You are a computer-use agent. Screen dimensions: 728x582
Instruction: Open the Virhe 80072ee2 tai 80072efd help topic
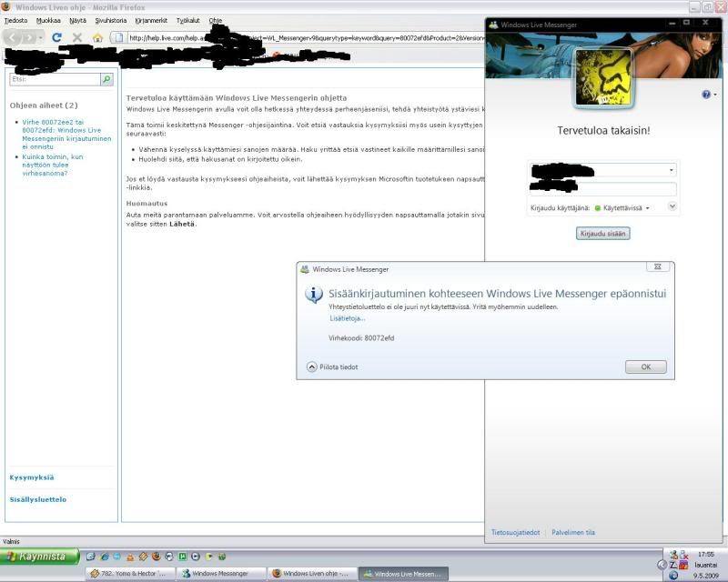66,134
